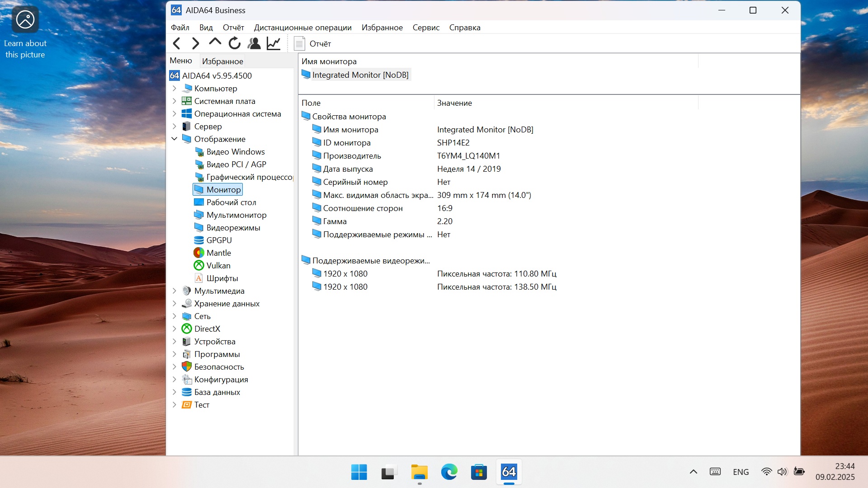Select Integrated Monitor [NoDB] in top list
Viewport: 868px width, 488px height.
click(x=355, y=75)
